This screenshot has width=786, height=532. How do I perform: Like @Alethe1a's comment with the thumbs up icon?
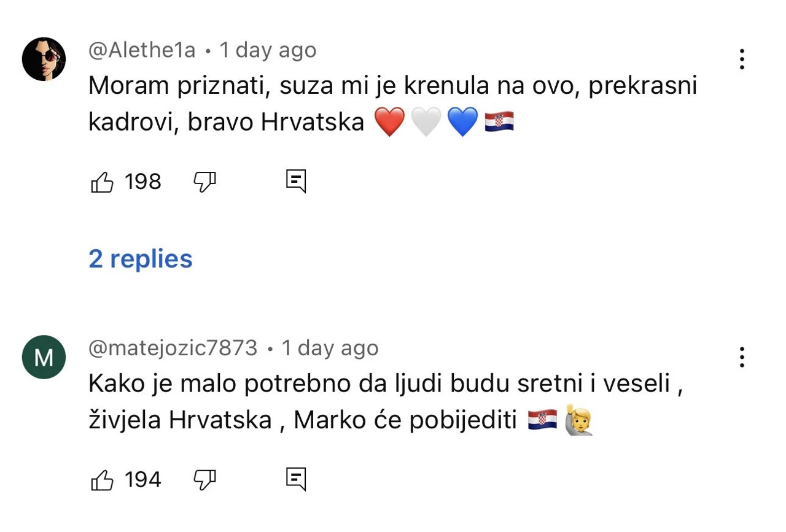(102, 181)
